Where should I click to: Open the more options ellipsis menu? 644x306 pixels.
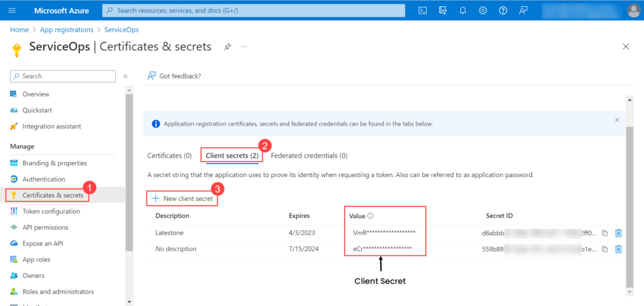pyautogui.click(x=244, y=47)
